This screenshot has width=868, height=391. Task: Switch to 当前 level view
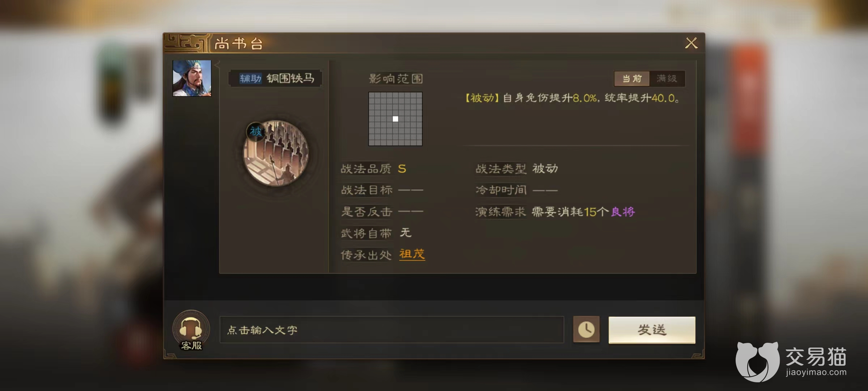(632, 79)
